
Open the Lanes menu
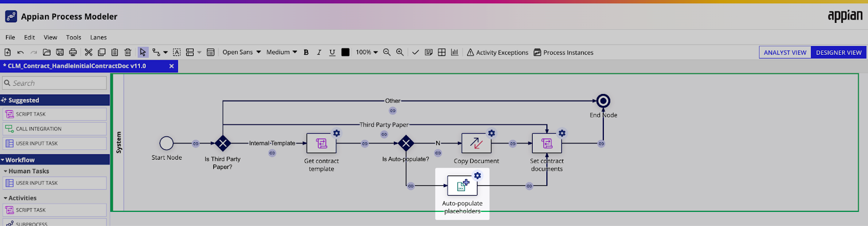point(98,37)
